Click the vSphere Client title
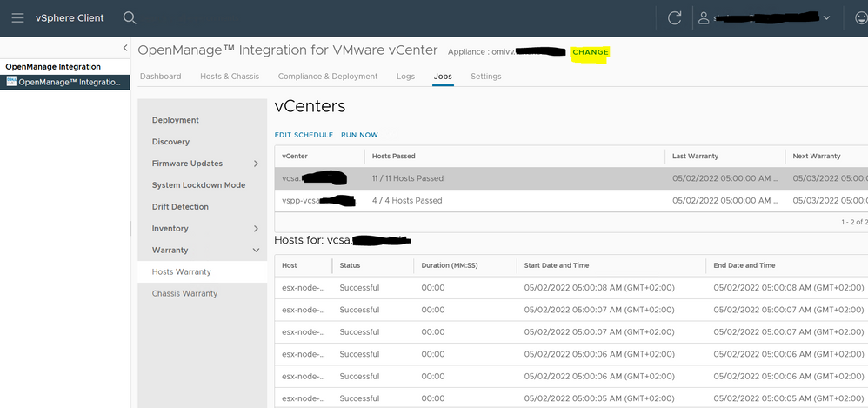 70,17
